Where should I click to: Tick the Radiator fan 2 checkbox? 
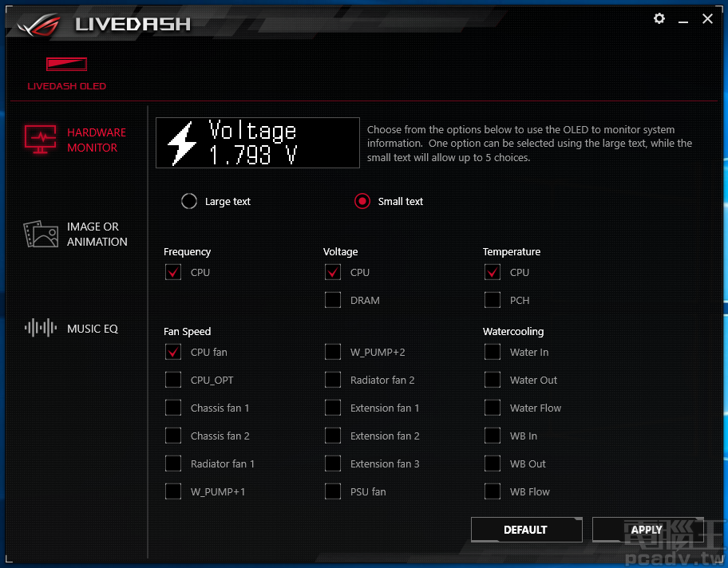333,380
